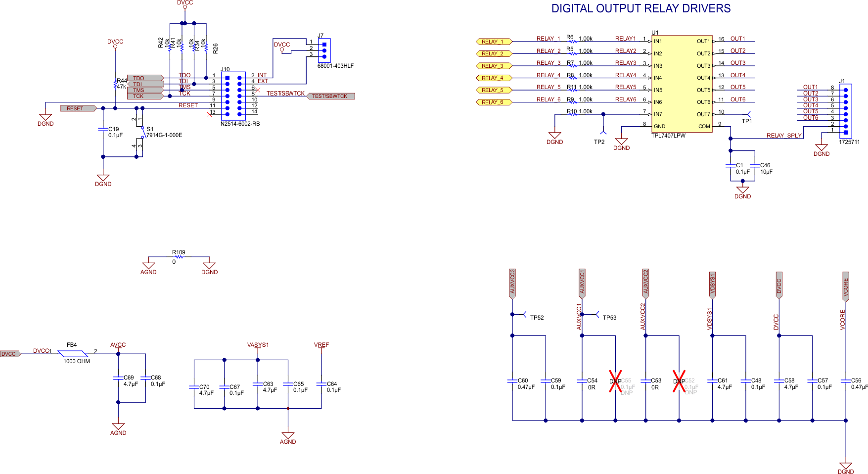Select capacitor C61 label

[723, 380]
